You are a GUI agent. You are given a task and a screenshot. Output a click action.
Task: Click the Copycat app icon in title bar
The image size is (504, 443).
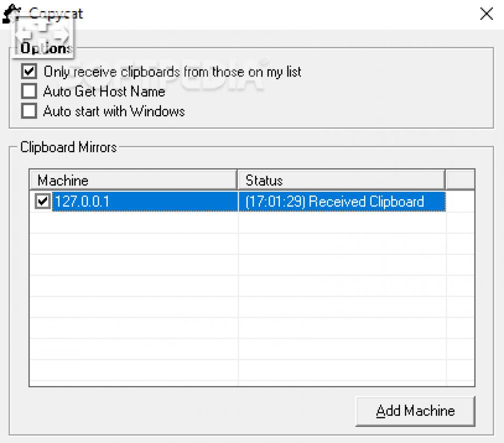click(12, 13)
